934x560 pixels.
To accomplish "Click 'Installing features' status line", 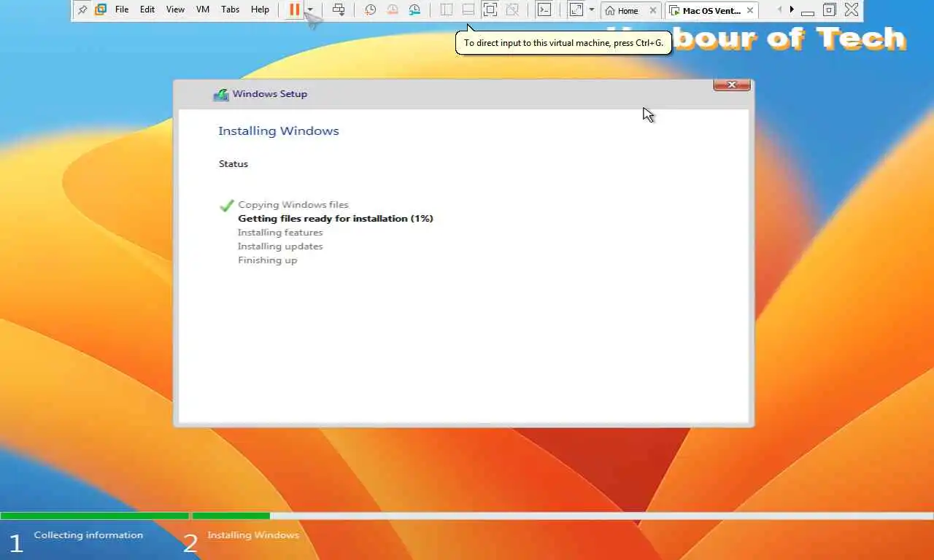I will click(x=280, y=233).
